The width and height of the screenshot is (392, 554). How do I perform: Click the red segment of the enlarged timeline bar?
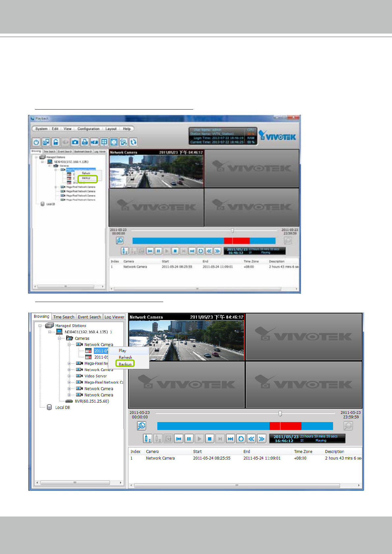pyautogui.click(x=285, y=426)
